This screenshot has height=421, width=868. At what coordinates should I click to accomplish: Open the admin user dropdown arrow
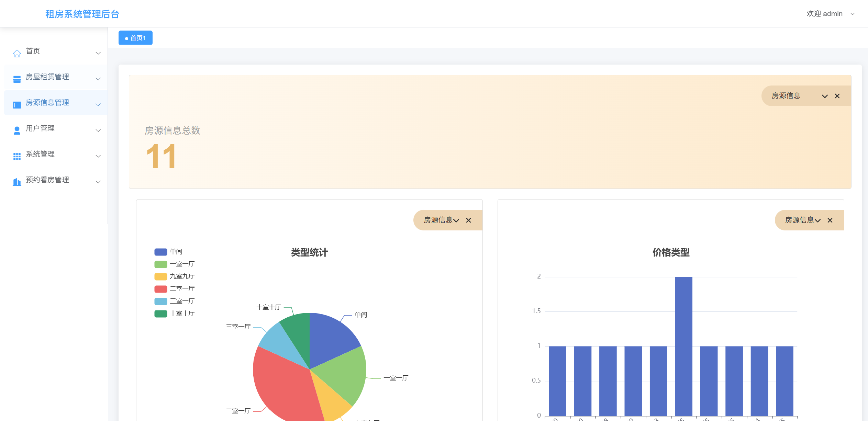(852, 14)
